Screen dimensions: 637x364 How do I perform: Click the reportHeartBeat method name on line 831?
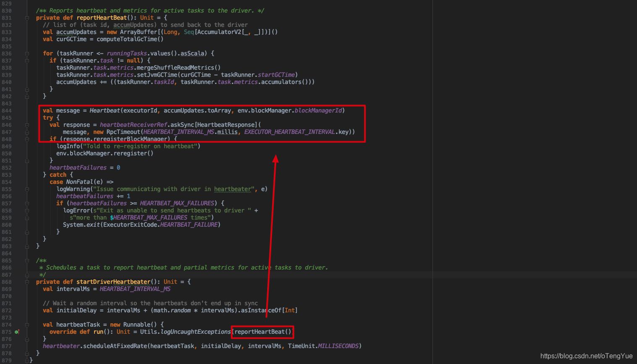[102, 18]
